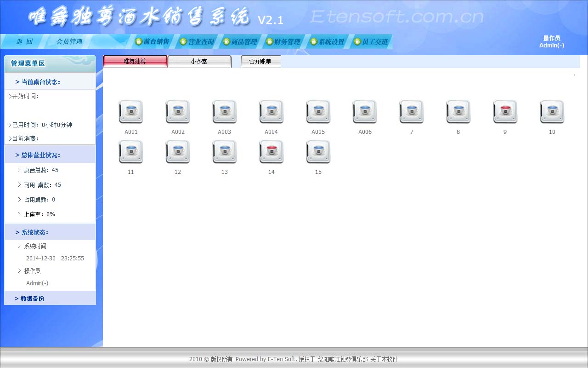Select red cup icon for table 14
588x368 pixels.
271,152
